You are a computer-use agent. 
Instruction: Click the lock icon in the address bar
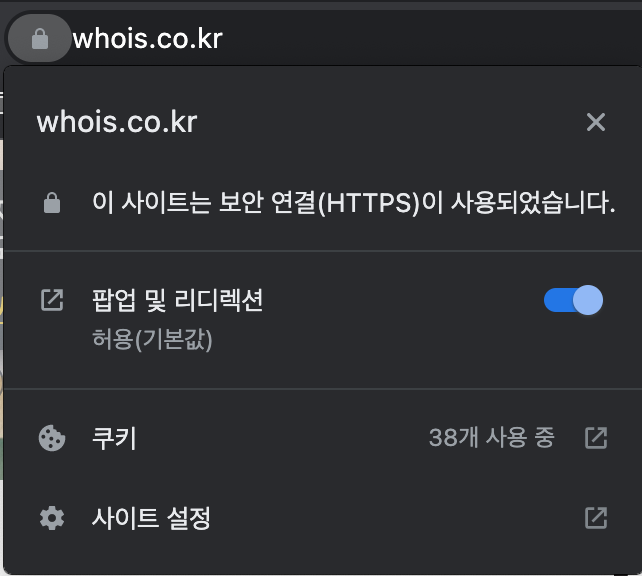pyautogui.click(x=40, y=38)
